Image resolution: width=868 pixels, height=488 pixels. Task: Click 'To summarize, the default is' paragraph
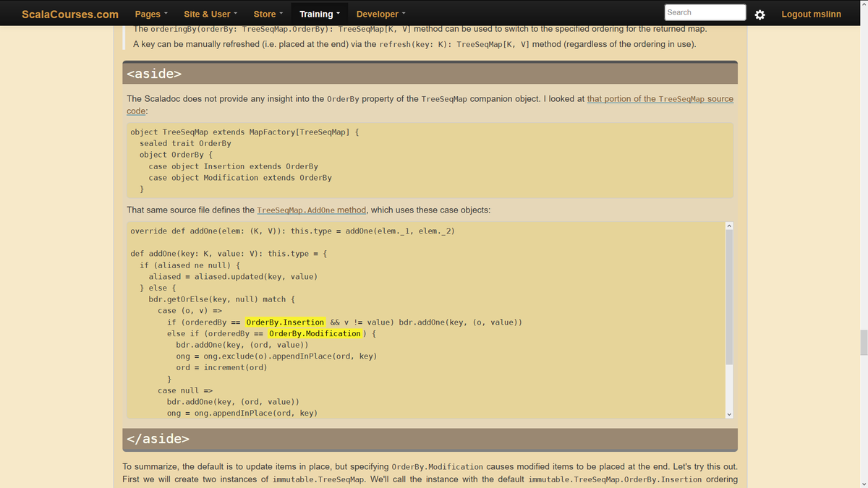430,473
